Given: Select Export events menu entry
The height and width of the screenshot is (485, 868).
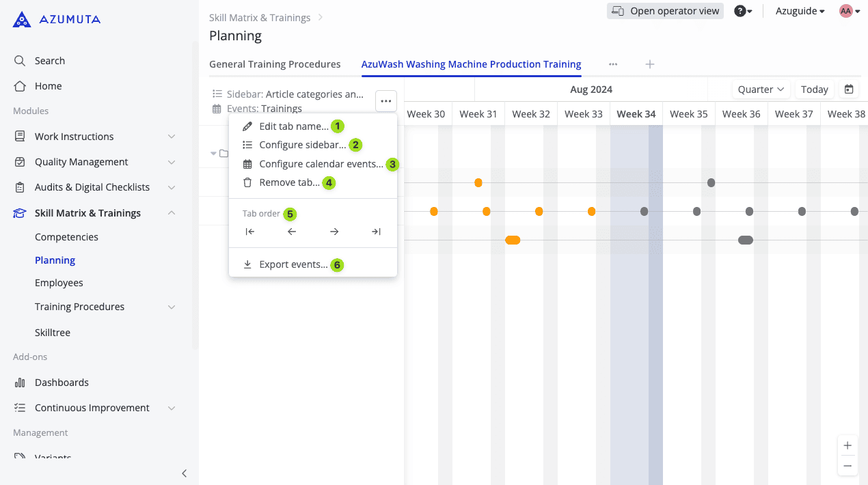Looking at the screenshot, I should [x=293, y=264].
